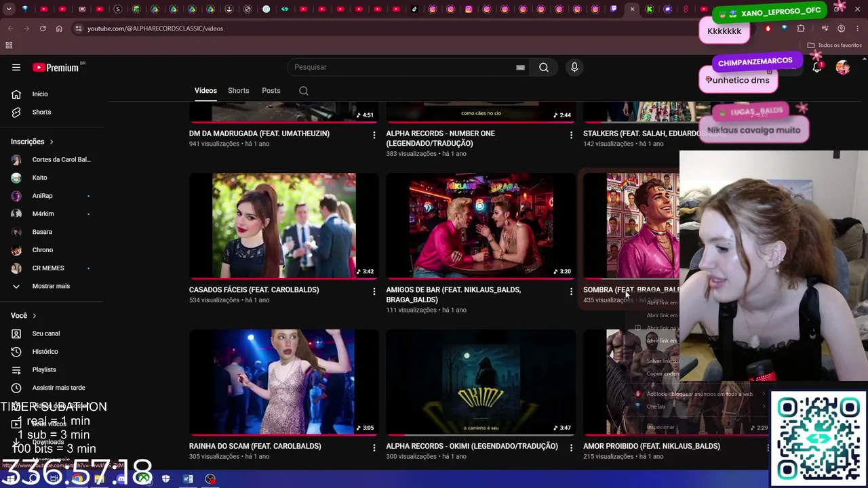This screenshot has width=868, height=488.
Task: Expand the Inscrições section arrow
Action: click(51, 142)
